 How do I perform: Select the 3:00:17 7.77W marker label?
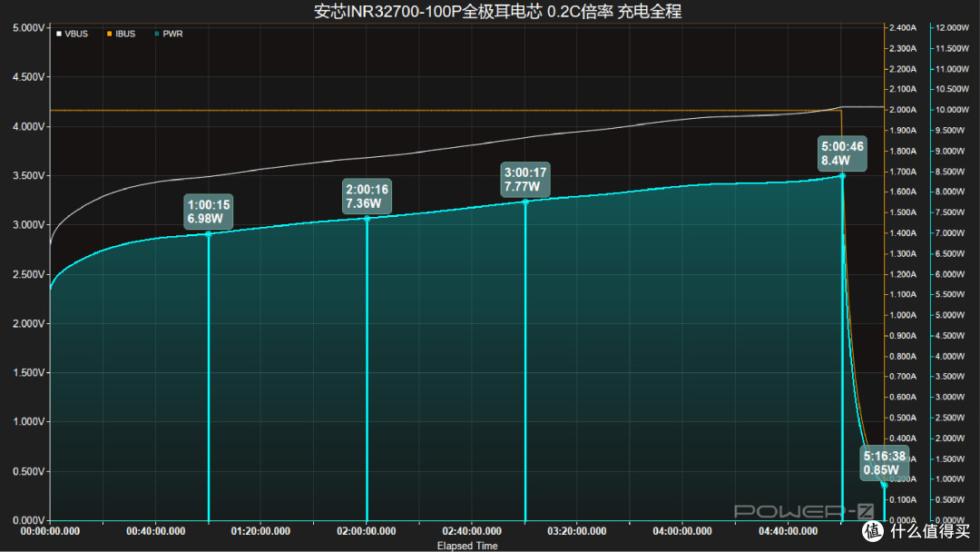[x=525, y=180]
